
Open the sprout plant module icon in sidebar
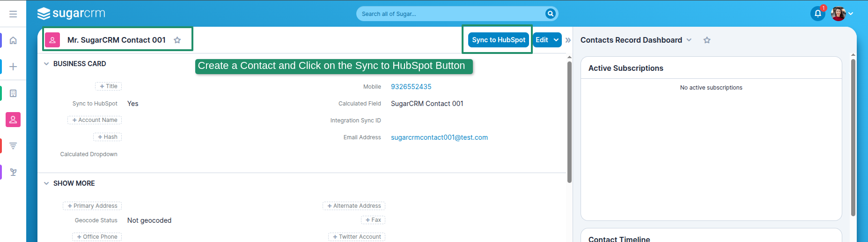13,172
